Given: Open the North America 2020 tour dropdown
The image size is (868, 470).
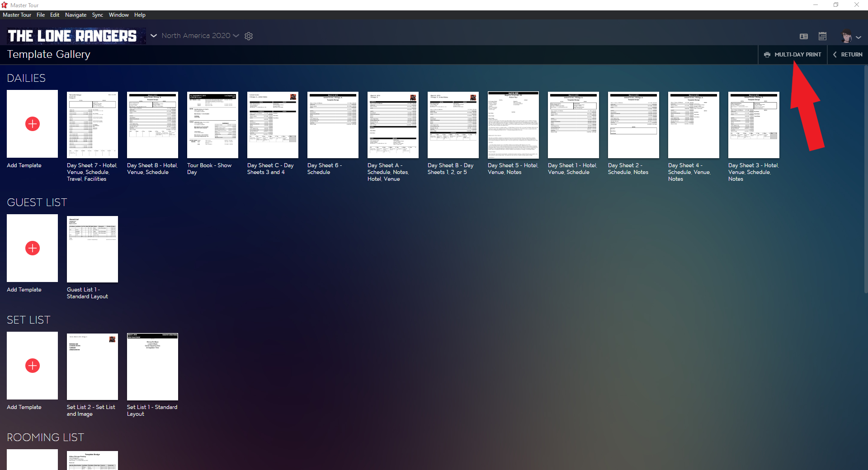Looking at the screenshot, I should point(200,36).
